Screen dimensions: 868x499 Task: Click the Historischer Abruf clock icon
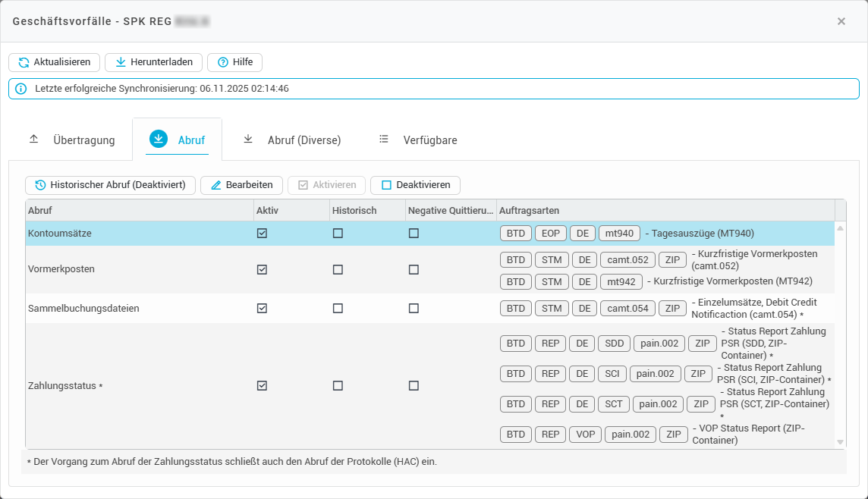coord(40,185)
